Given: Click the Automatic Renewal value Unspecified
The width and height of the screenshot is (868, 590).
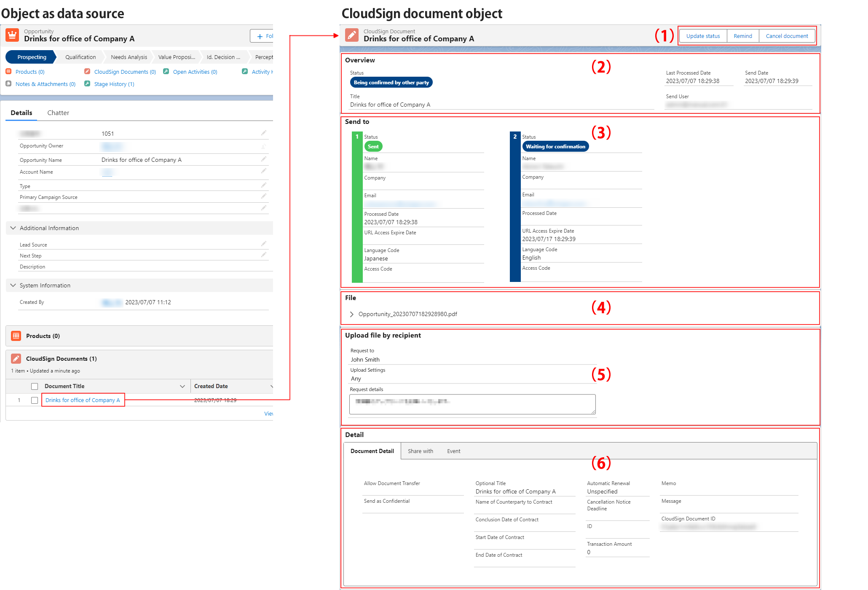Looking at the screenshot, I should (602, 491).
